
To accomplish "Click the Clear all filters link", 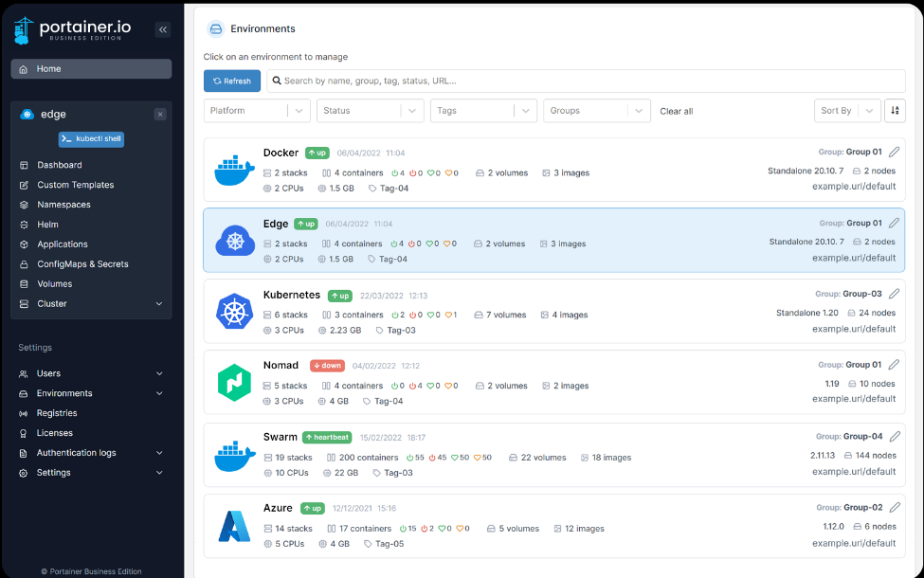I will (x=676, y=112).
